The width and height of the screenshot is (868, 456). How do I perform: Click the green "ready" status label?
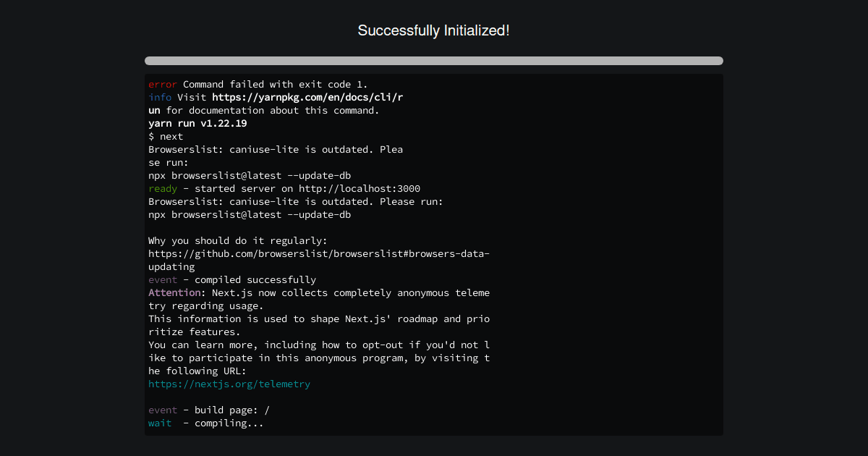(162, 189)
